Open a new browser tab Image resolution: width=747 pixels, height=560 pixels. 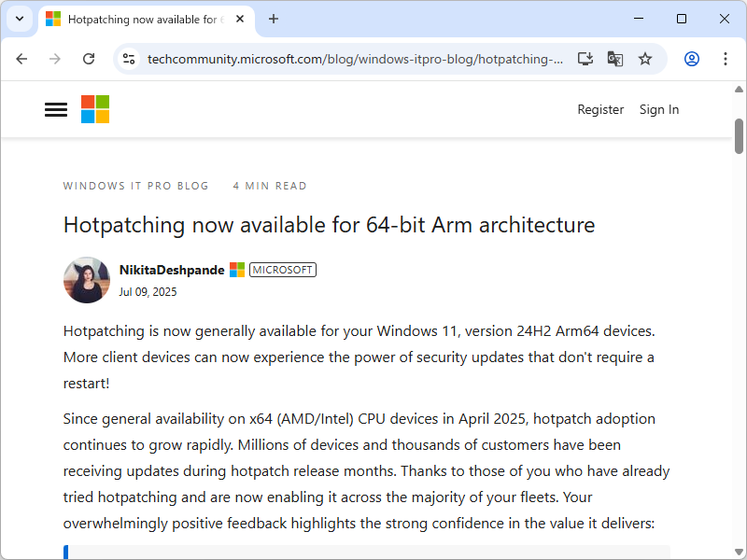coord(271,19)
